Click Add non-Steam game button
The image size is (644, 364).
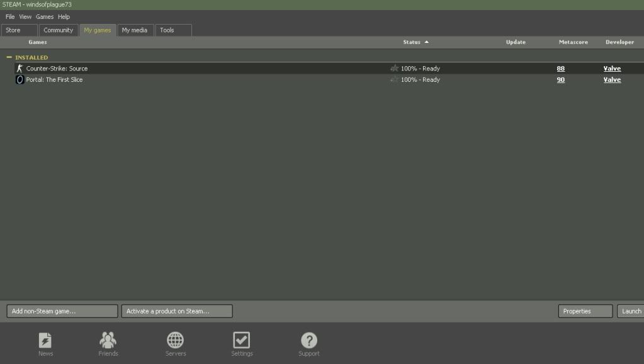(62, 311)
